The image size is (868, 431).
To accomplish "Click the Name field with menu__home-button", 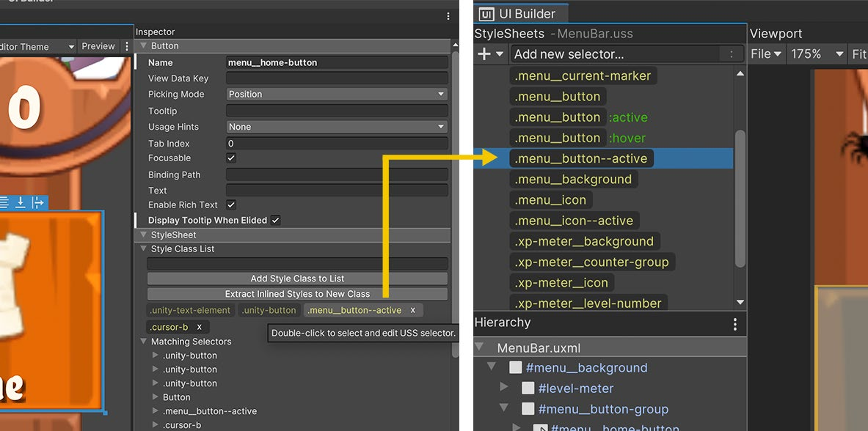I will [x=337, y=62].
